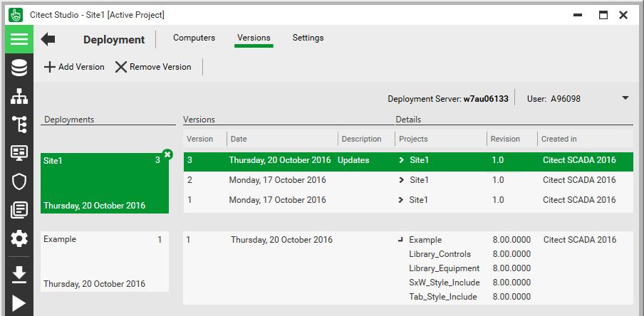
Task: Expand the User A96098 dropdown arrow
Action: 625,98
